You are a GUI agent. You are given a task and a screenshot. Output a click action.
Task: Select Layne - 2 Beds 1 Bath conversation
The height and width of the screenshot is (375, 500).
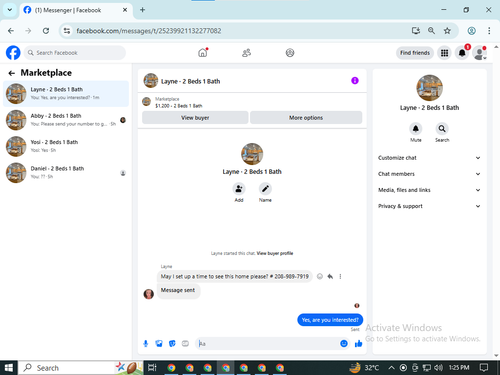pyautogui.click(x=66, y=94)
